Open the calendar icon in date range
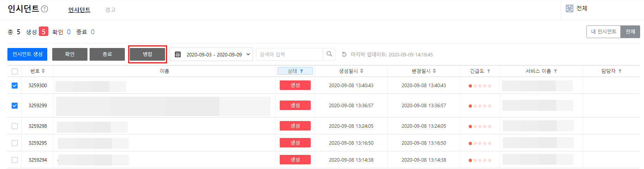 [178, 54]
